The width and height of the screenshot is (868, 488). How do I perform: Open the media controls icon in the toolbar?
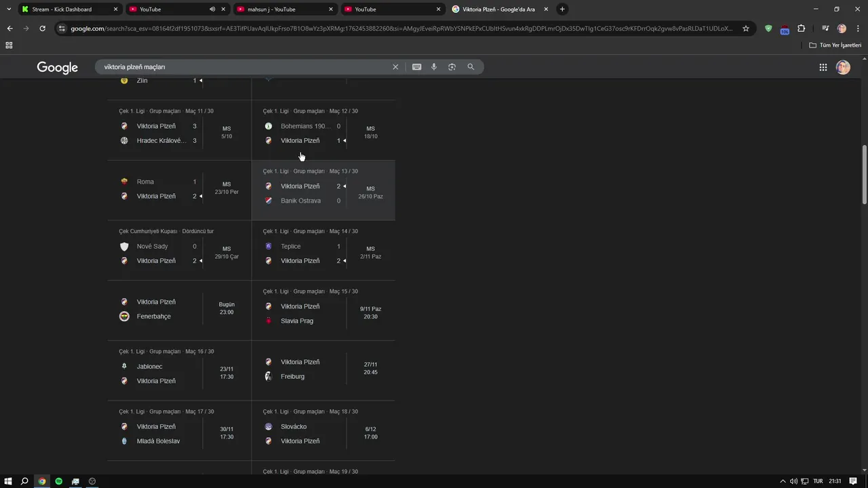coord(825,28)
